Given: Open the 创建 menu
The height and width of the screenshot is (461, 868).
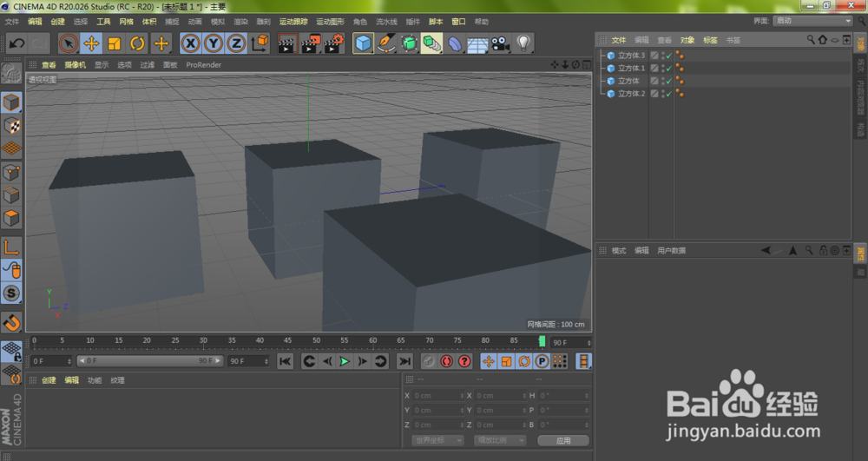Looking at the screenshot, I should pos(57,22).
